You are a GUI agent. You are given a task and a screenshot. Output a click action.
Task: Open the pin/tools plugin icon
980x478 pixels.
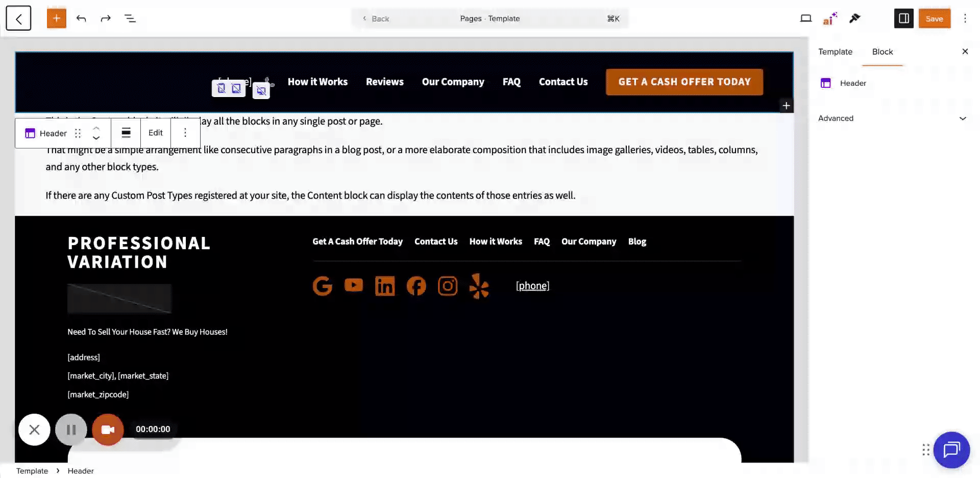(x=854, y=18)
